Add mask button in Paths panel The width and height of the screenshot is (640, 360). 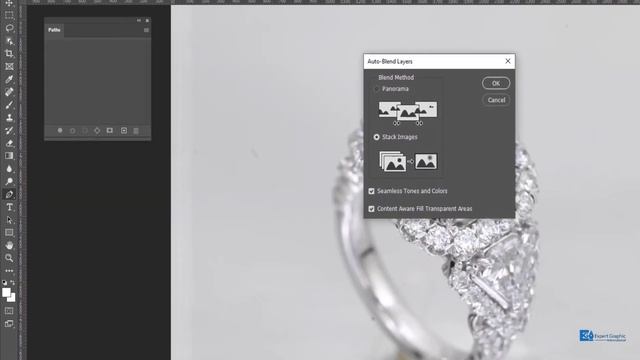(110, 131)
